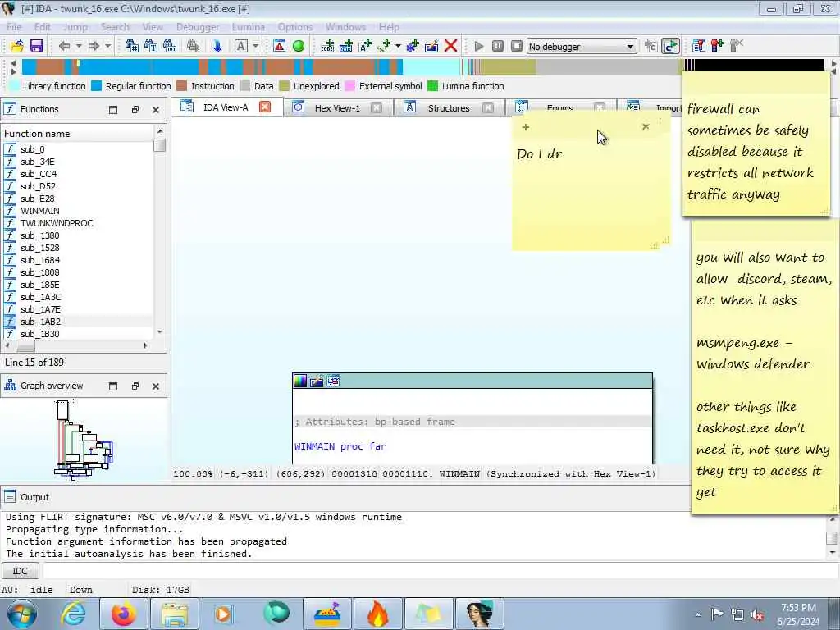The image size is (840, 630).
Task: Click the IDC command button
Action: pos(20,571)
